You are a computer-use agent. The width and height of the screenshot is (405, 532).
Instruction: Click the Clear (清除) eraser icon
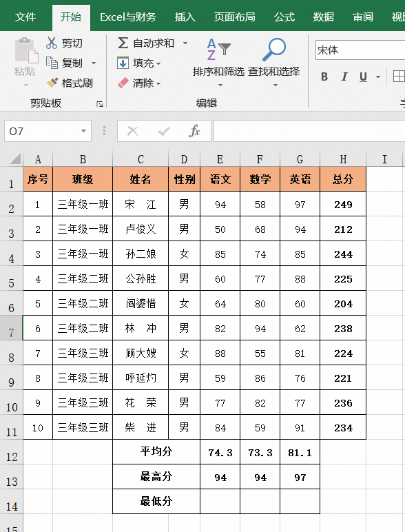tap(123, 83)
